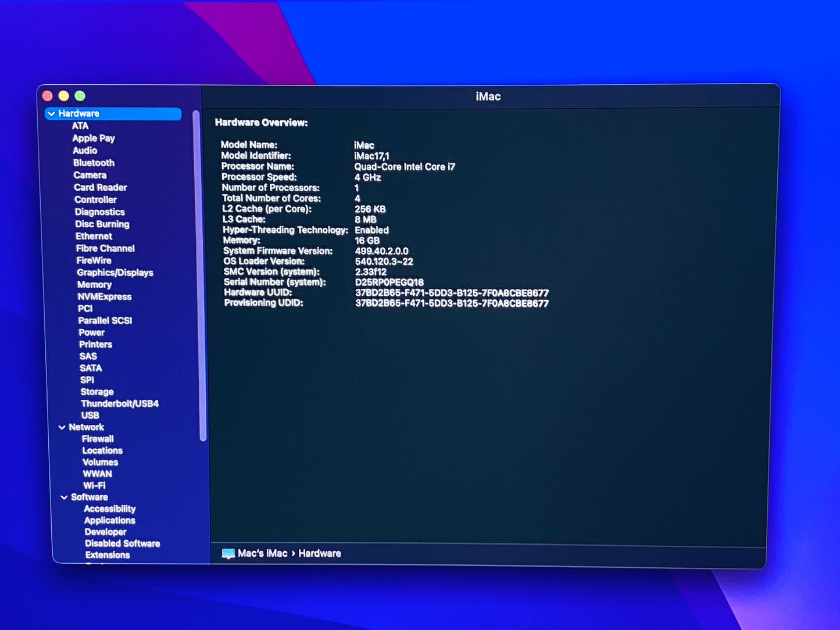Show Power information
The width and height of the screenshot is (840, 630).
tap(92, 332)
